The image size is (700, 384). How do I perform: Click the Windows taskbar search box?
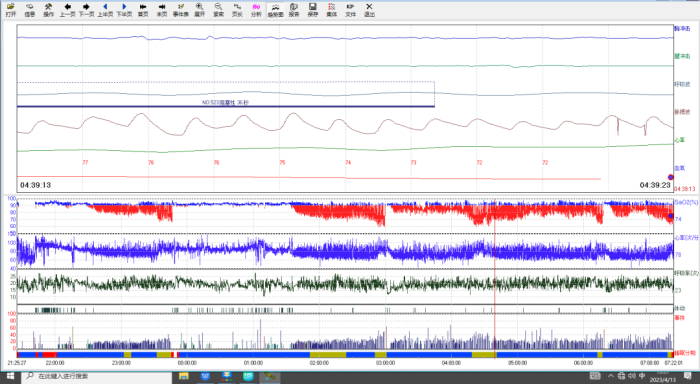[x=96, y=376]
